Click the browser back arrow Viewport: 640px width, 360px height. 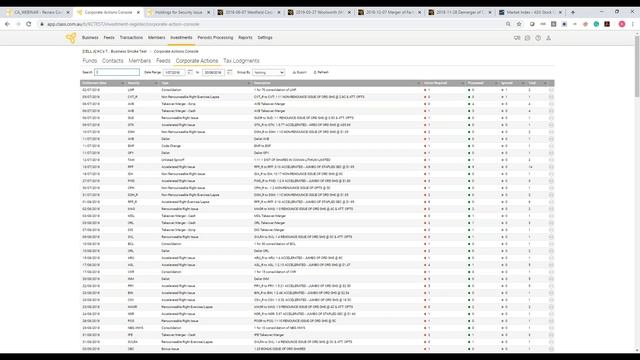tap(7, 24)
